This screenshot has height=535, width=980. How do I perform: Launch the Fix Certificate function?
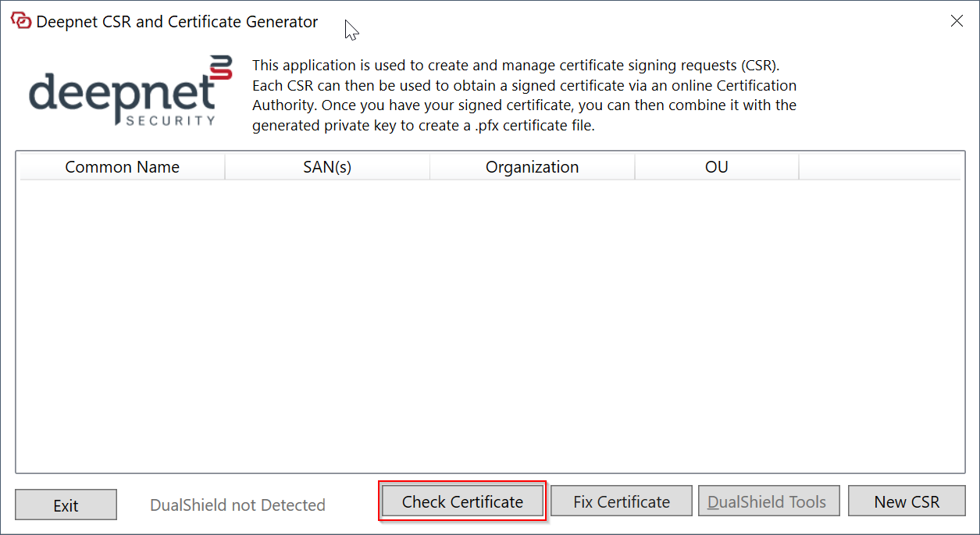click(622, 501)
